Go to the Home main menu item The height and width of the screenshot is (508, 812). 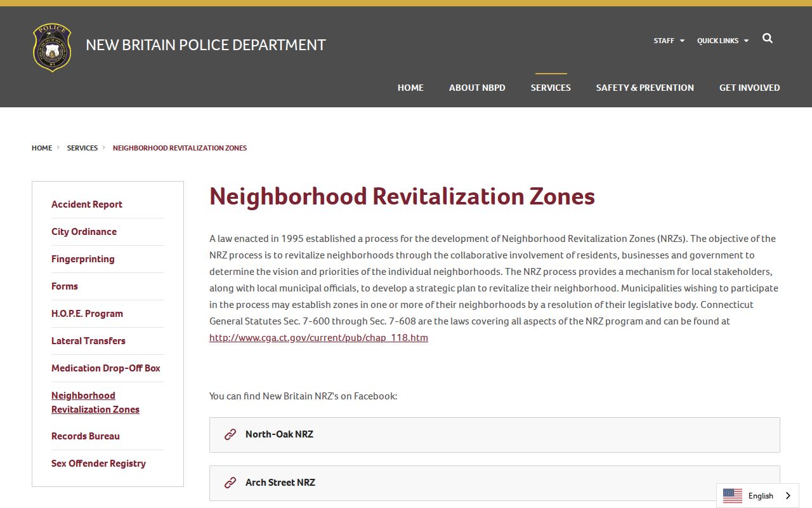410,88
